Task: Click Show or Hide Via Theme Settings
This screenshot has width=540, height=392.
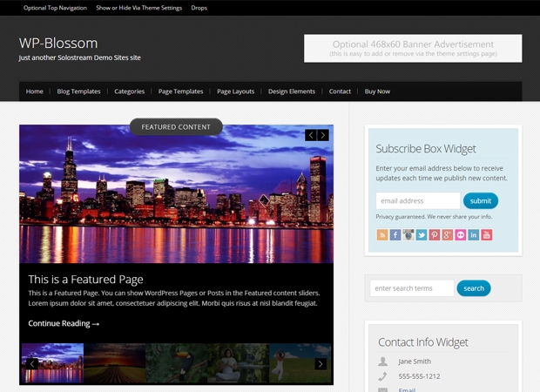Action: [139, 8]
